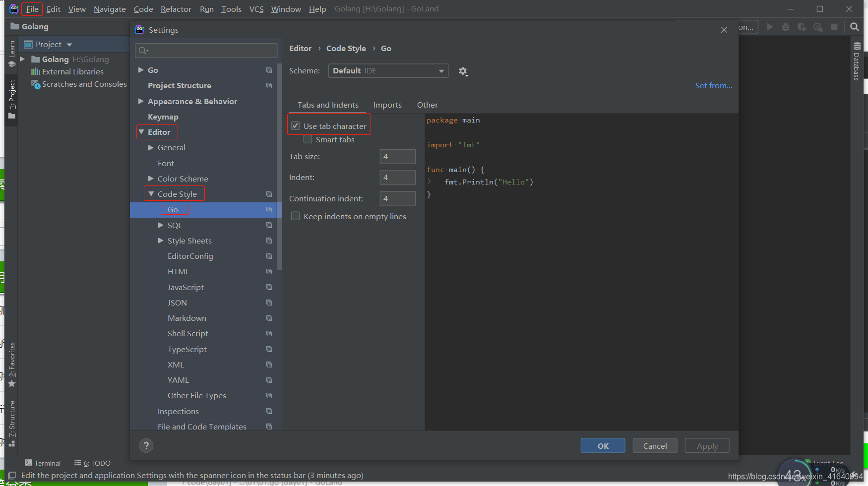The image size is (868, 486).
Task: Click project-level icon next to Project Structure row
Action: [x=269, y=86]
